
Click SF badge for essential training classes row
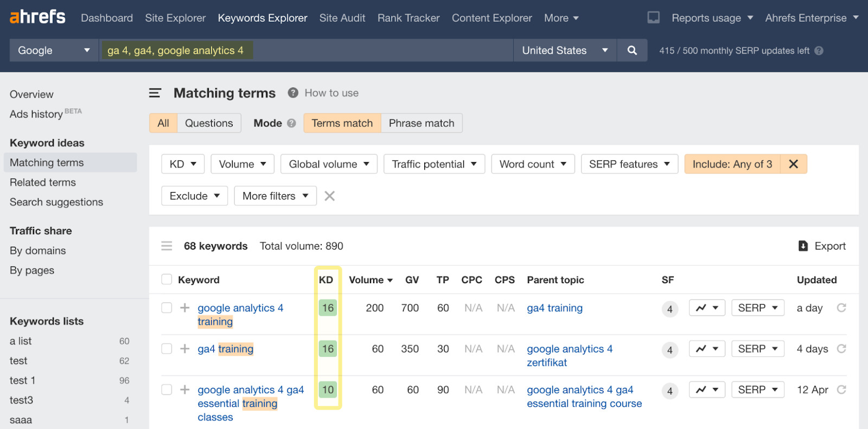[670, 390]
